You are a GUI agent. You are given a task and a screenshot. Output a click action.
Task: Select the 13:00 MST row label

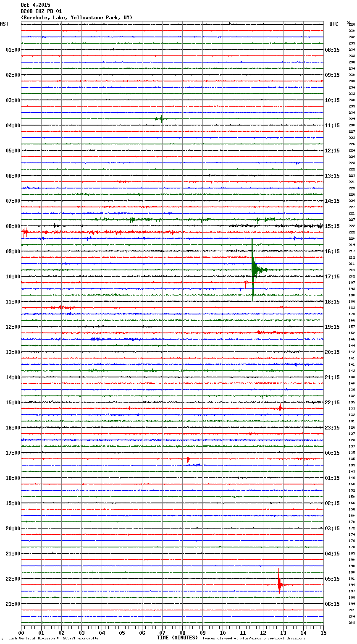(13, 352)
